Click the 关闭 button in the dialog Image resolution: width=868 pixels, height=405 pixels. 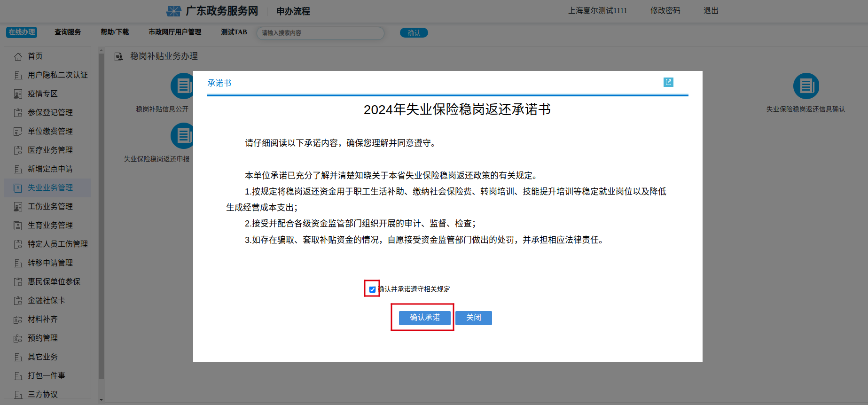[x=473, y=318]
